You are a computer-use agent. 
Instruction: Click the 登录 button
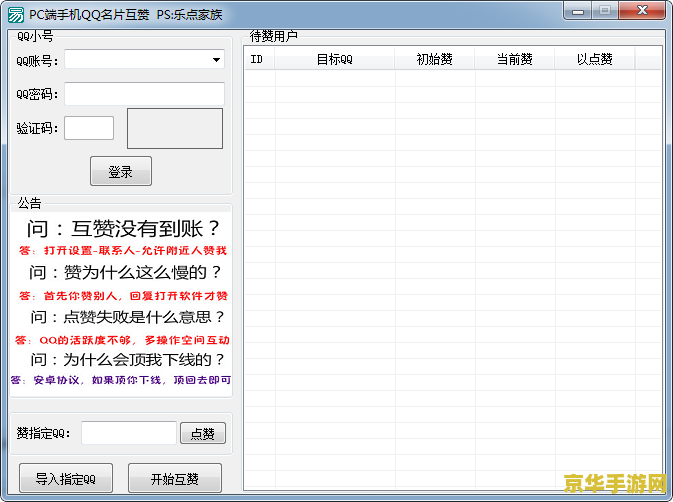click(121, 171)
